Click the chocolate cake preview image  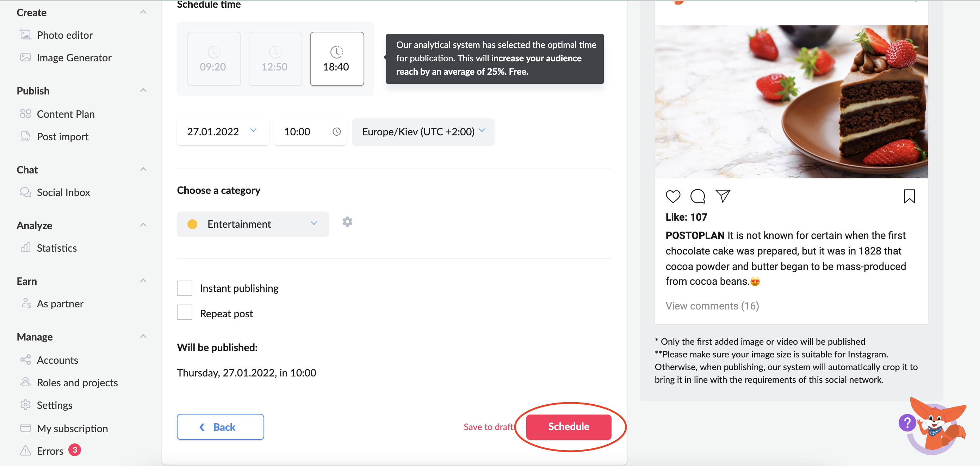tap(791, 102)
